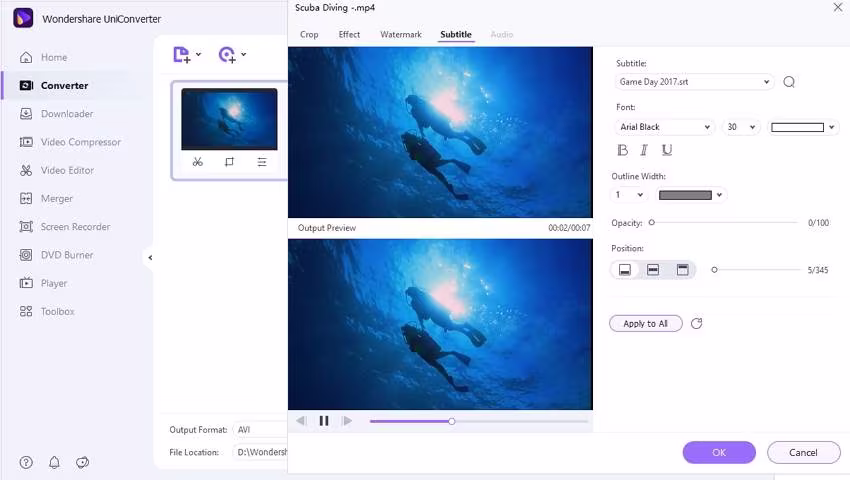The image size is (850, 480).
Task: Collapse the sidebar with arrow handle
Action: [x=150, y=257]
